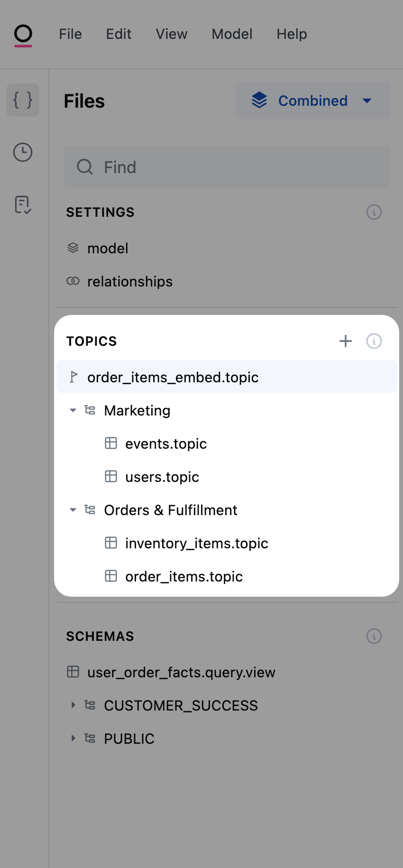This screenshot has height=868, width=403.
Task: Click the folder tree icon beside Marketing
Action: 90,410
